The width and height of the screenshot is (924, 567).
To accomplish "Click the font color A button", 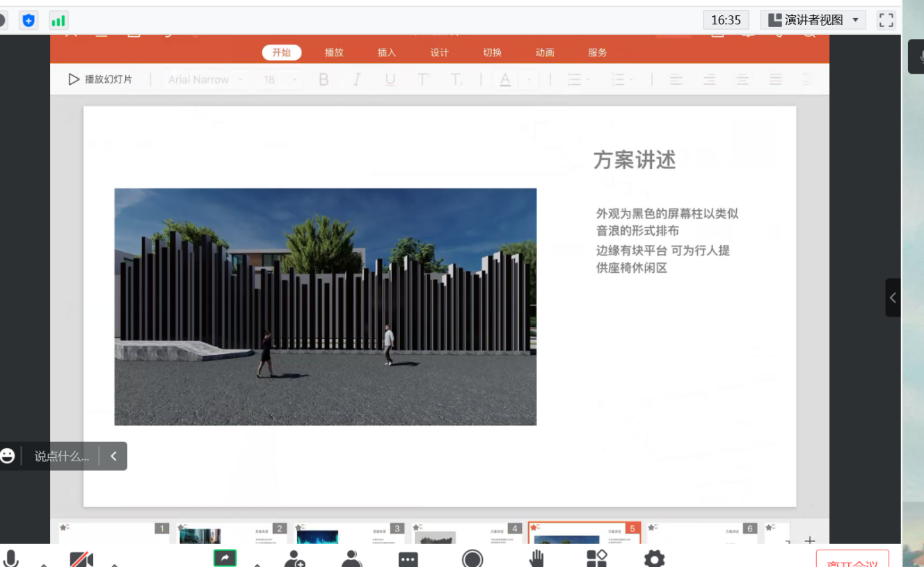I will (505, 80).
